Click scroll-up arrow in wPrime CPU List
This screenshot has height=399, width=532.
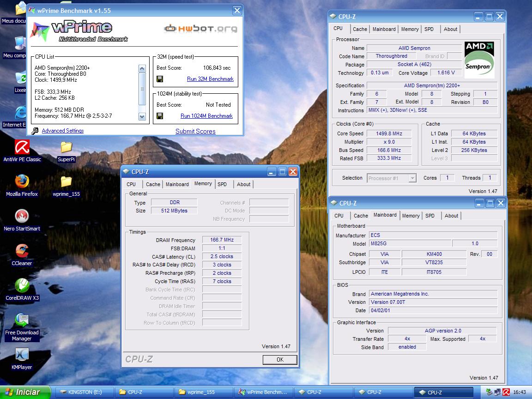click(x=142, y=68)
